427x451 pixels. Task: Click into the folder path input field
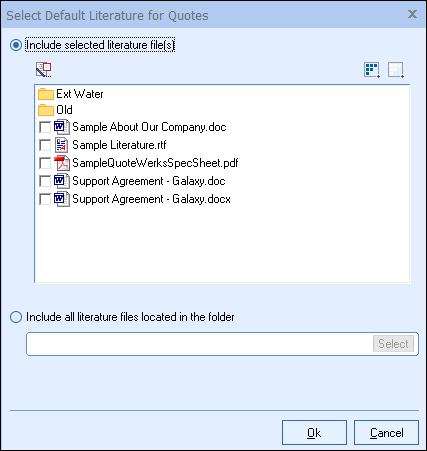pos(199,344)
